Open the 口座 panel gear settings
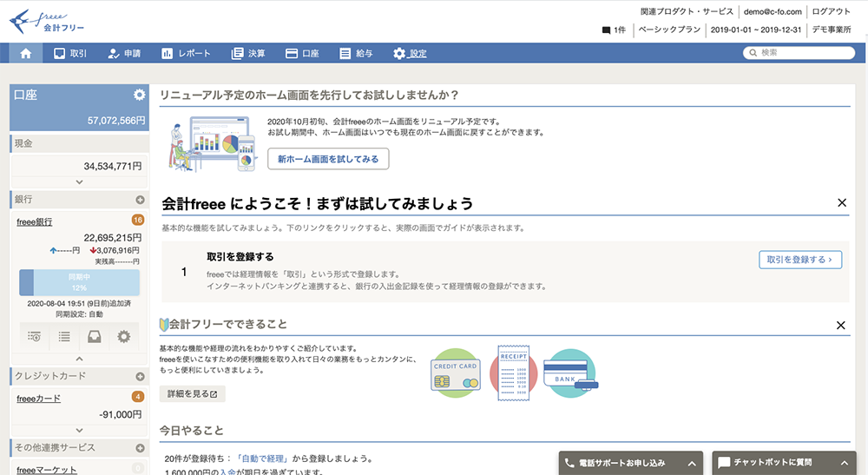The height and width of the screenshot is (475, 868). [139, 95]
